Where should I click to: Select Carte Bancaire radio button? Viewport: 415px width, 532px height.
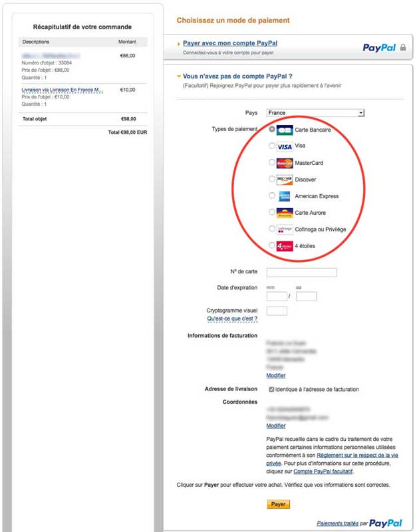tap(271, 129)
